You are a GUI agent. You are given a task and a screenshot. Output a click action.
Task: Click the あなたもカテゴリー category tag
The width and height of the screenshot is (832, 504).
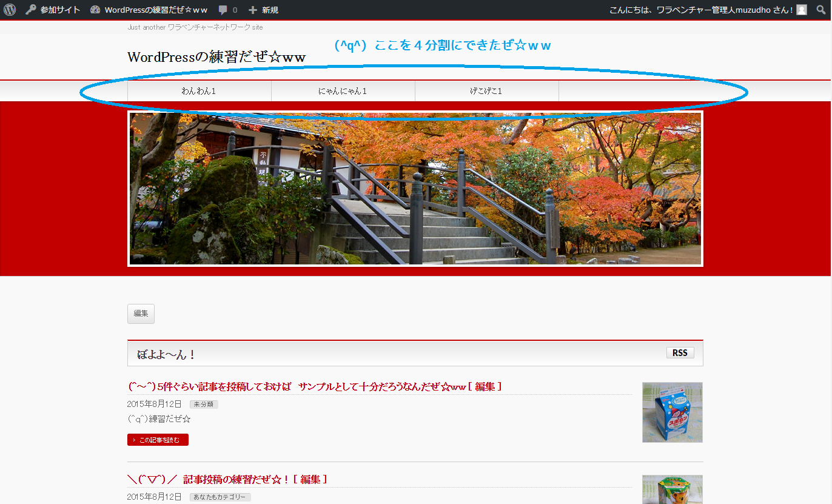[x=220, y=497]
